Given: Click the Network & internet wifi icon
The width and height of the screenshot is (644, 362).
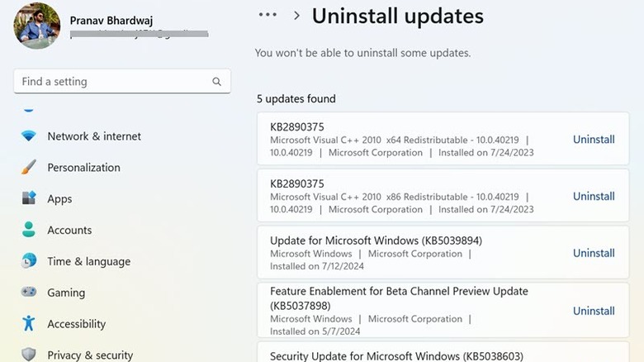Looking at the screenshot, I should 29,136.
